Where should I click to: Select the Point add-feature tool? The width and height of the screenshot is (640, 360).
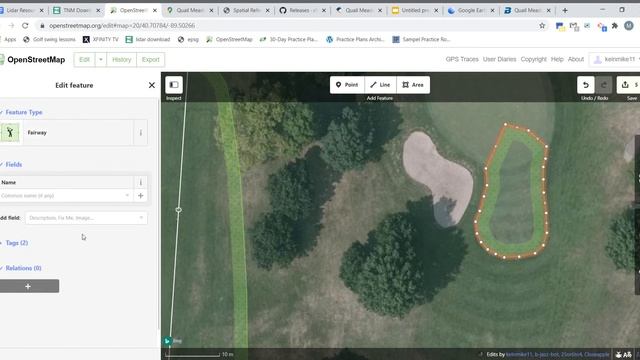pyautogui.click(x=347, y=85)
